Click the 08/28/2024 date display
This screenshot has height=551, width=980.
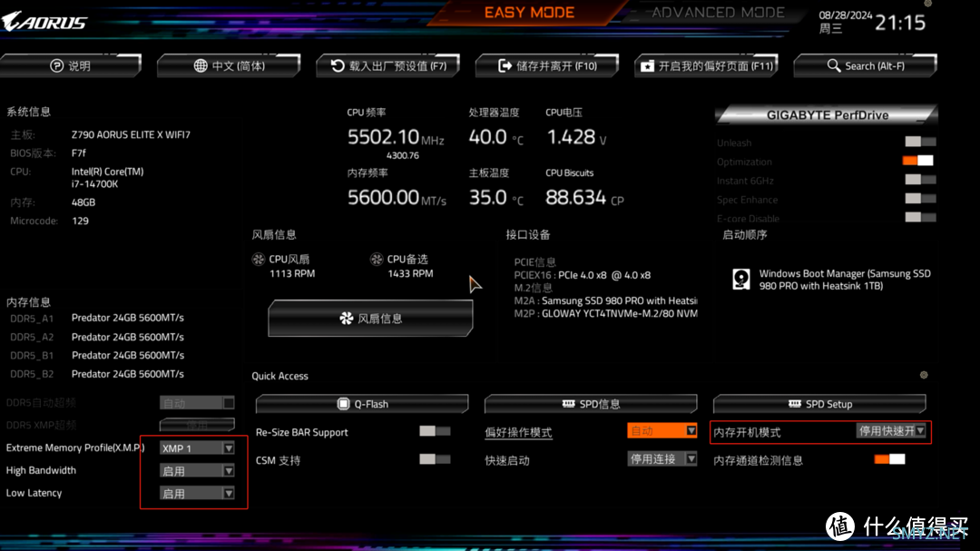[845, 15]
